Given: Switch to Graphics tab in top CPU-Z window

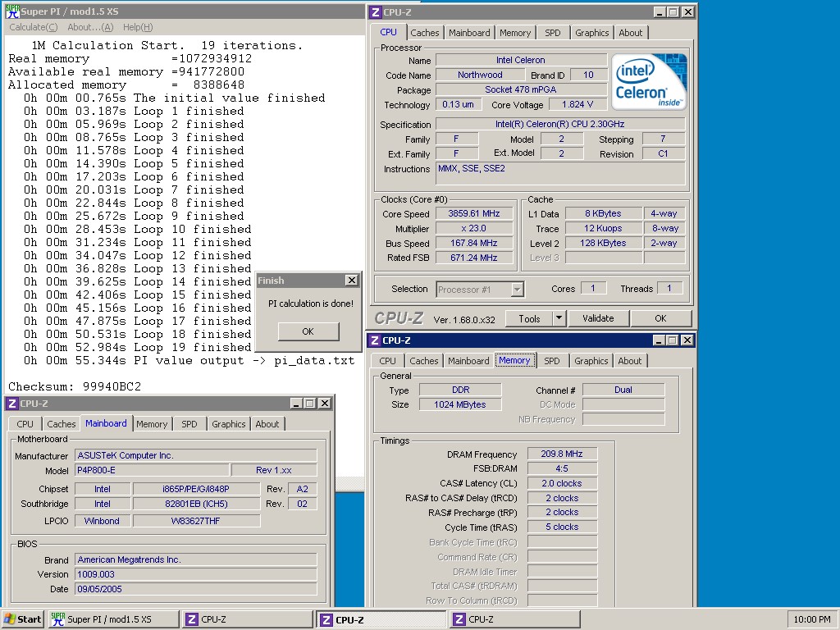Looking at the screenshot, I should coord(592,33).
